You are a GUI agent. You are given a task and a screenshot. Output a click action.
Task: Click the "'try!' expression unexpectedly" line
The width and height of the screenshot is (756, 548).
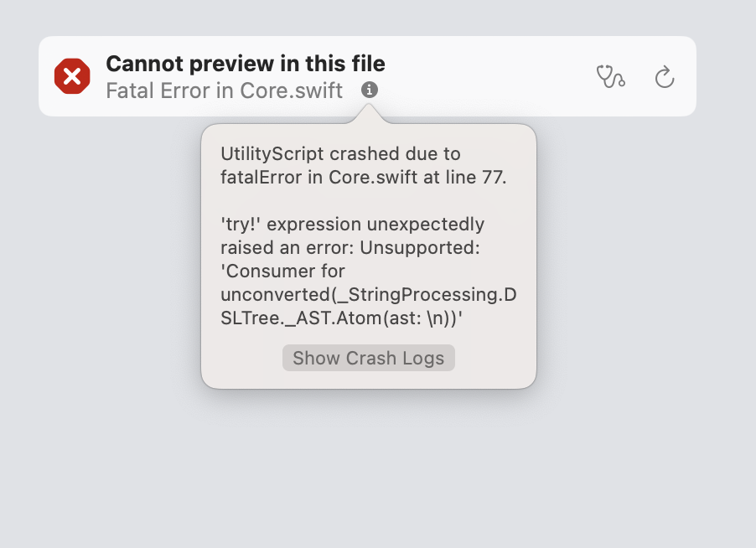(x=352, y=225)
